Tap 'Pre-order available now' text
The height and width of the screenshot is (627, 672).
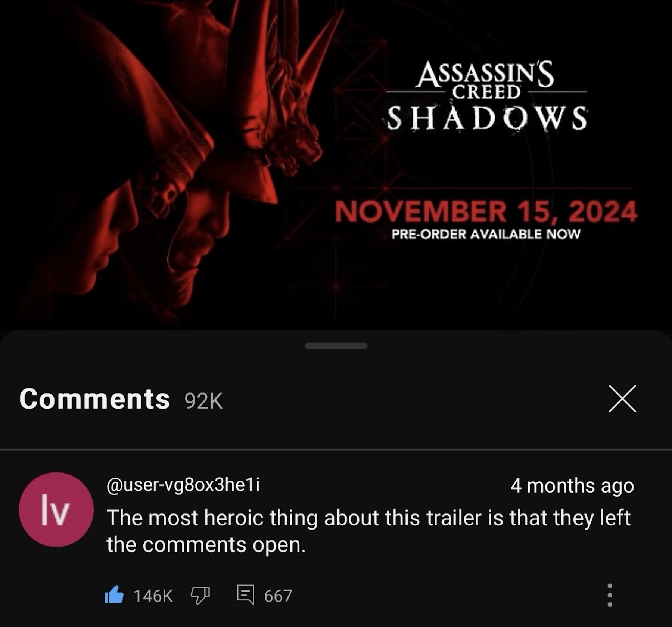point(486,234)
